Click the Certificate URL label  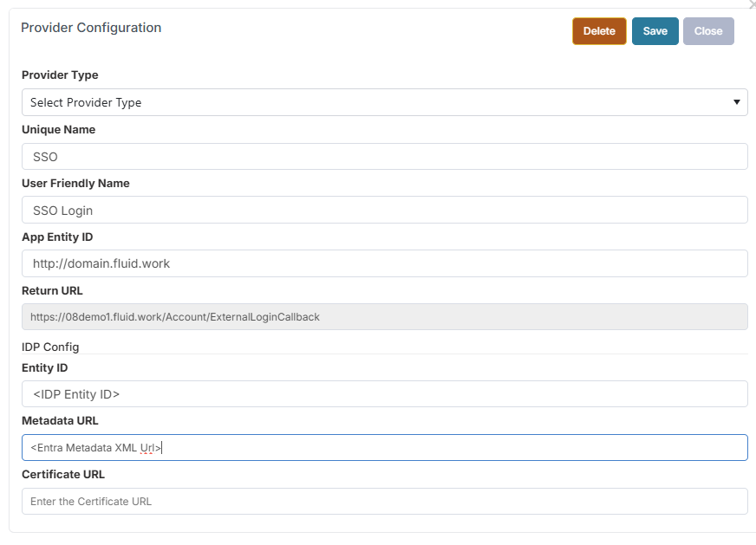[x=62, y=475]
